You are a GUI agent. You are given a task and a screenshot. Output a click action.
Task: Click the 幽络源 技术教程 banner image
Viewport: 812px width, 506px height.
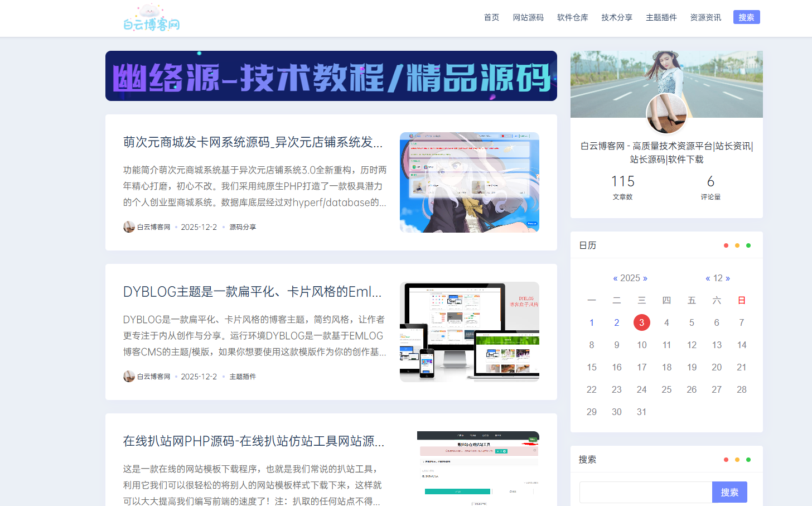[331, 76]
